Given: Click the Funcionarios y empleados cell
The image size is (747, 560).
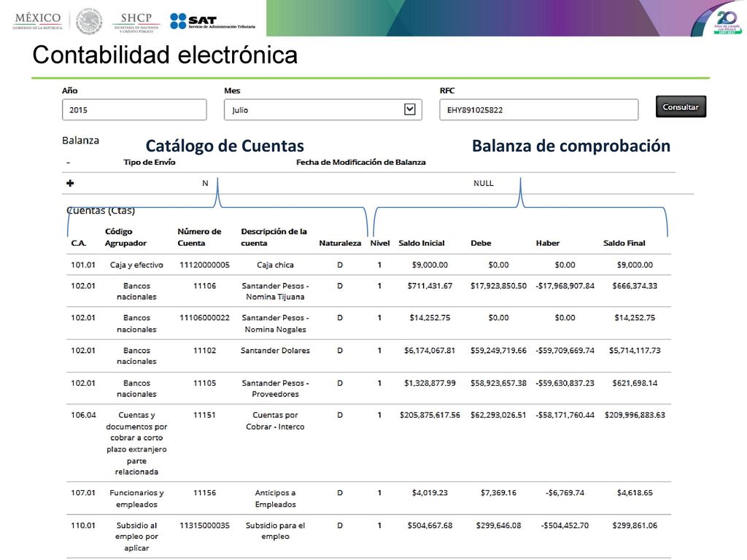Looking at the screenshot, I should tap(136, 499).
